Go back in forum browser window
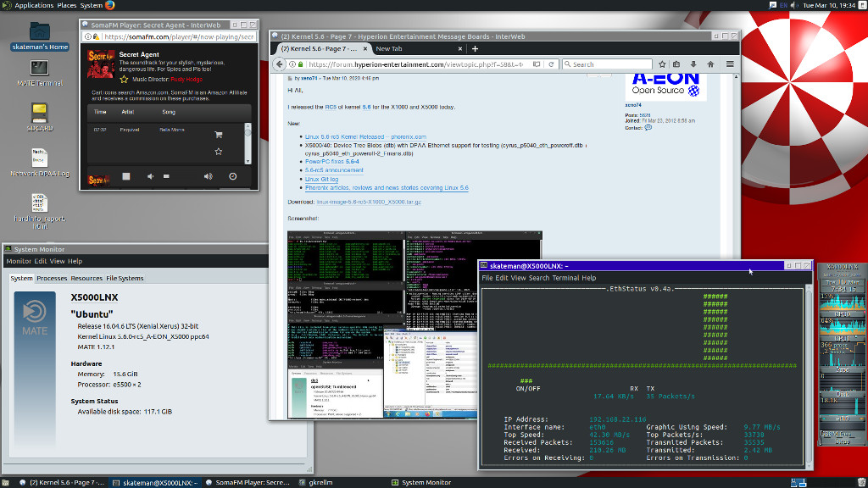Image resolution: width=868 pixels, height=488 pixels. click(x=280, y=64)
